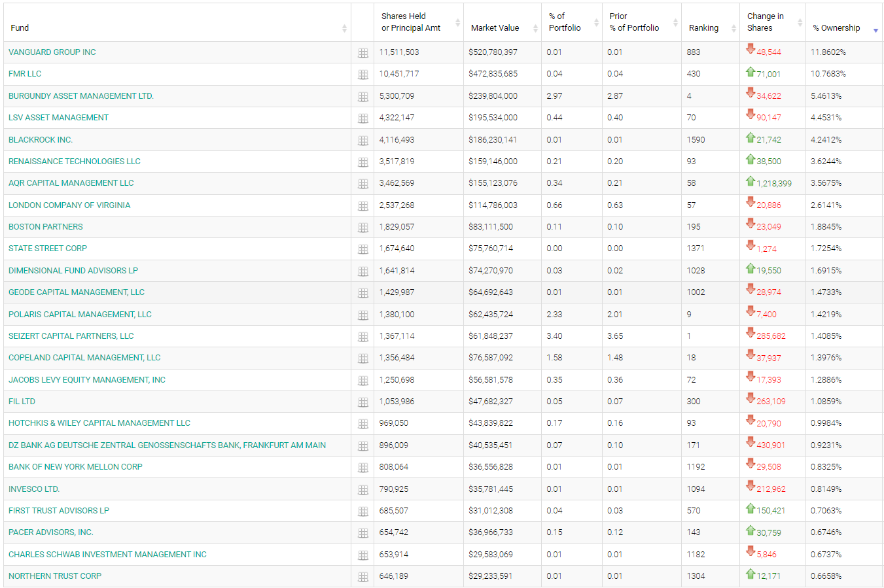Screen dimensions: 884x588
Task: Sort table by Fund column
Action: (177, 22)
